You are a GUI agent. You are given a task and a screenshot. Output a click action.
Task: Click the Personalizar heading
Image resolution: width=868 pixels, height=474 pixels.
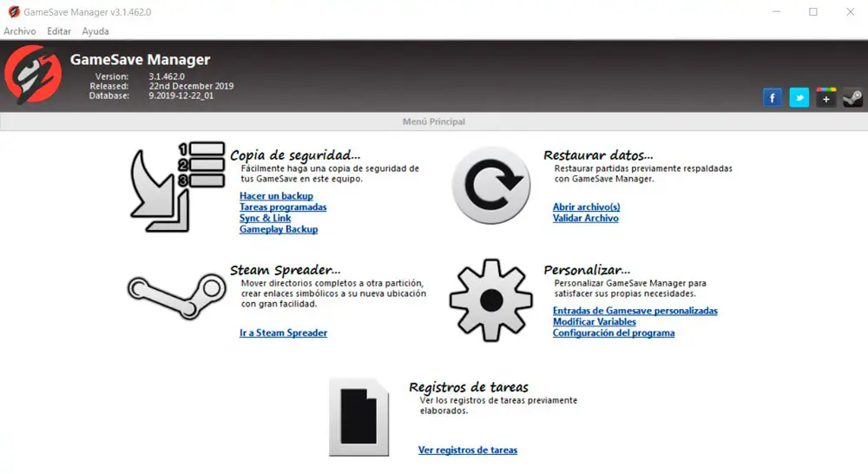pyautogui.click(x=587, y=270)
